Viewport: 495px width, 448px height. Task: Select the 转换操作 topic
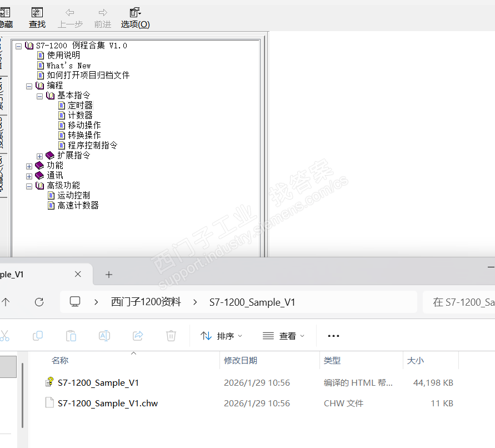(84, 135)
